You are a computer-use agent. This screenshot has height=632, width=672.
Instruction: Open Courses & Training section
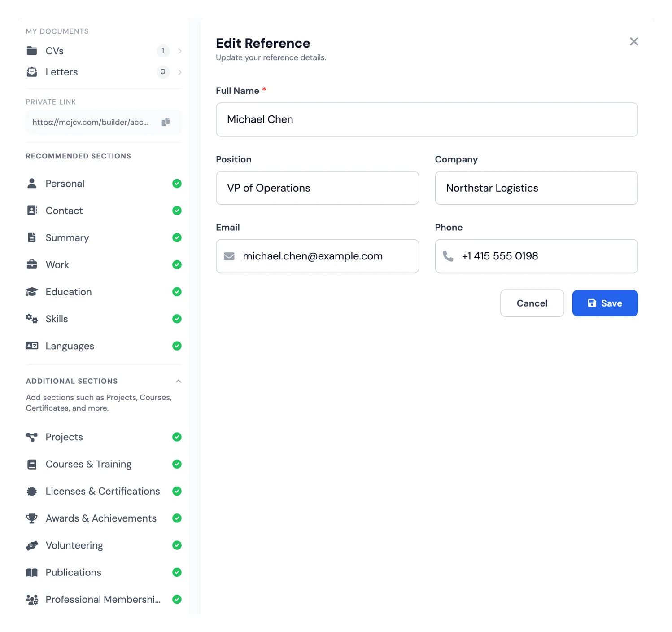[104, 464]
